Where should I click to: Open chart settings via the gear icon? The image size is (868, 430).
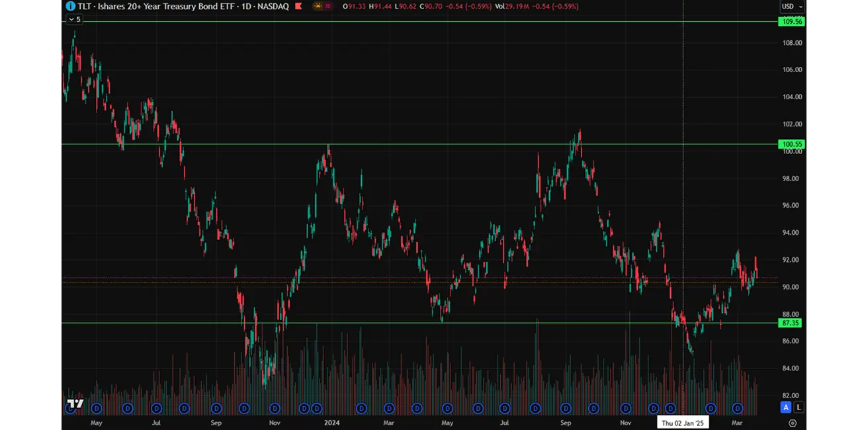point(793,423)
